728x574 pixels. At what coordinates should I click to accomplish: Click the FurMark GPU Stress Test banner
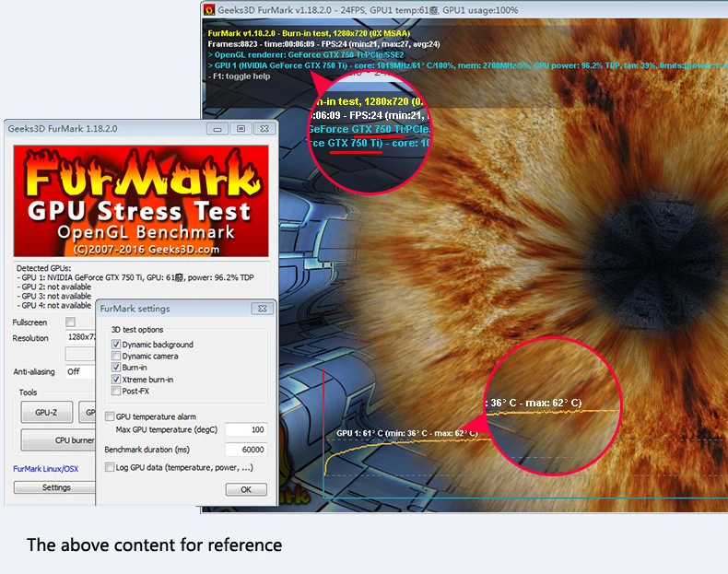[141, 201]
